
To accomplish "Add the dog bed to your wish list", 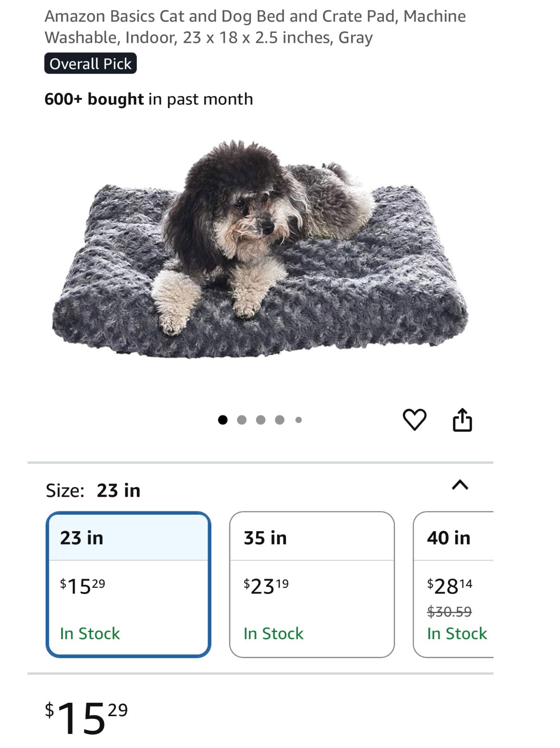I will [x=415, y=418].
